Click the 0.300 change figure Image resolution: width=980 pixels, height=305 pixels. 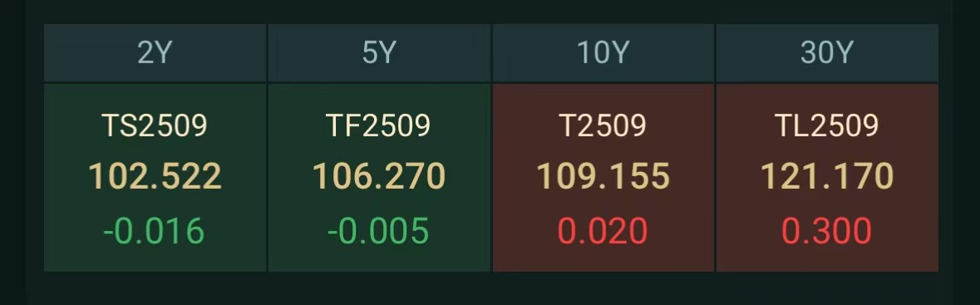tap(826, 231)
